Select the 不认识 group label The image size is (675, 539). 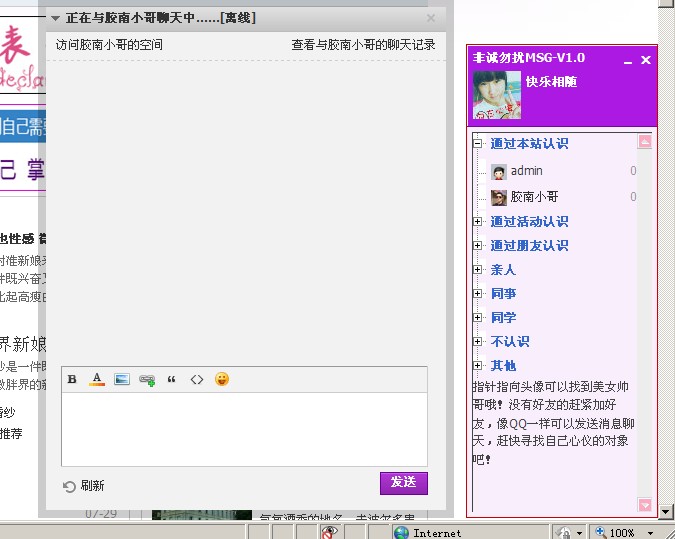(510, 341)
